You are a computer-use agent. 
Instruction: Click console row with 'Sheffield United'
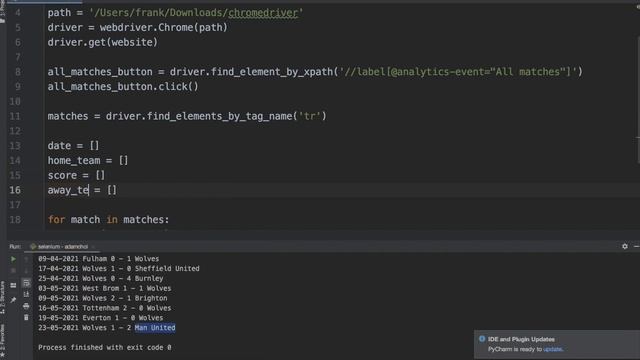pyautogui.click(x=119, y=269)
